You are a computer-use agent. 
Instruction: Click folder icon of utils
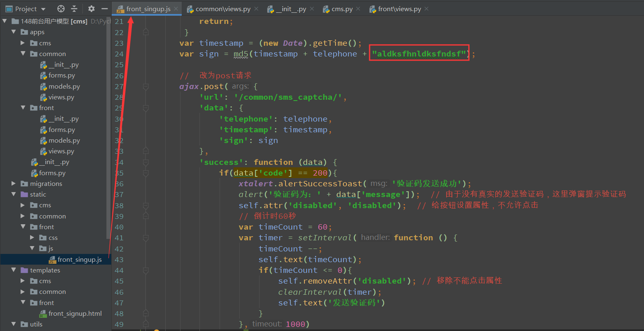(x=25, y=324)
